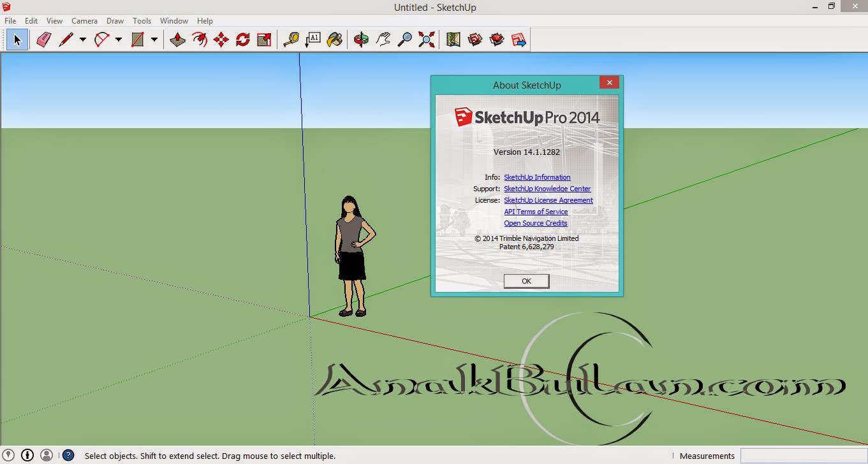Click into the Measurements input box
868x464 pixels.
(x=804, y=456)
